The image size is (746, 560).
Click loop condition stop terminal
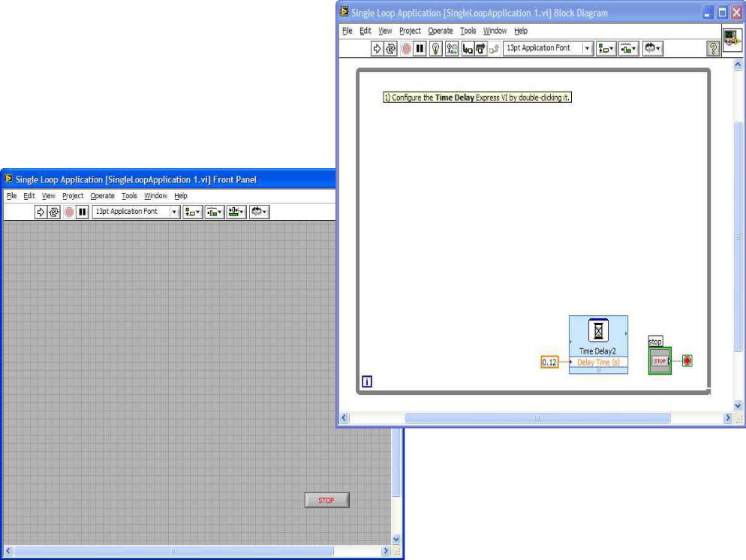[x=687, y=360]
